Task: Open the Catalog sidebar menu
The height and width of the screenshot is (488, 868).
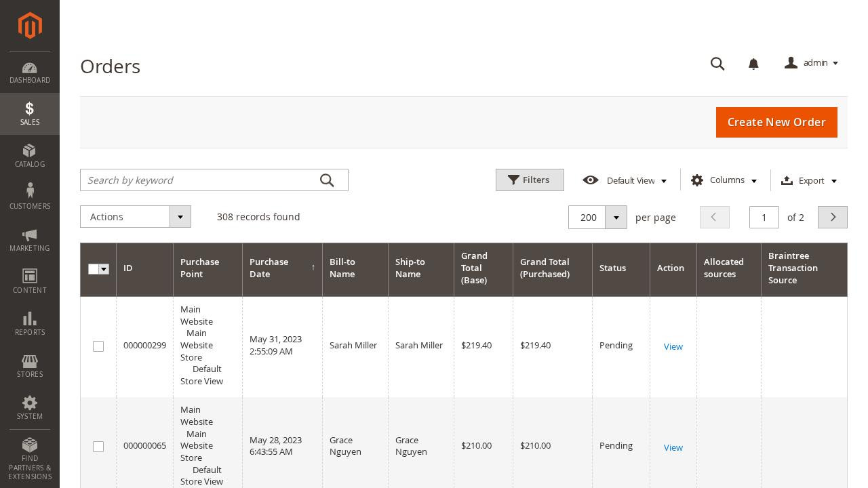Action: 30,156
